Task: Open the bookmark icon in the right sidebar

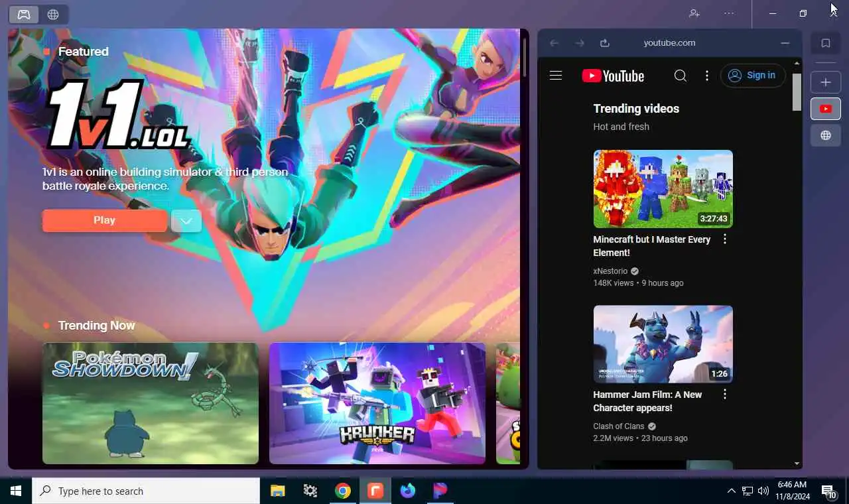Action: coord(826,43)
